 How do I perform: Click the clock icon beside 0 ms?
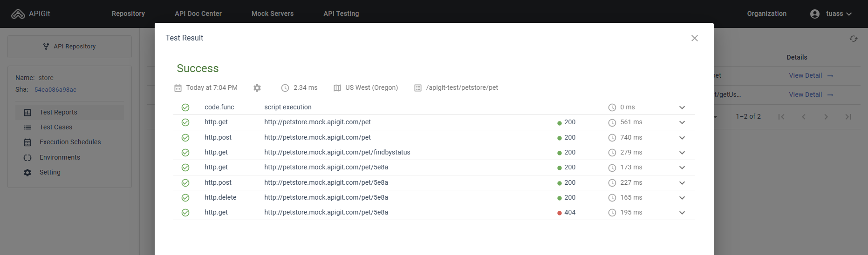(x=612, y=107)
